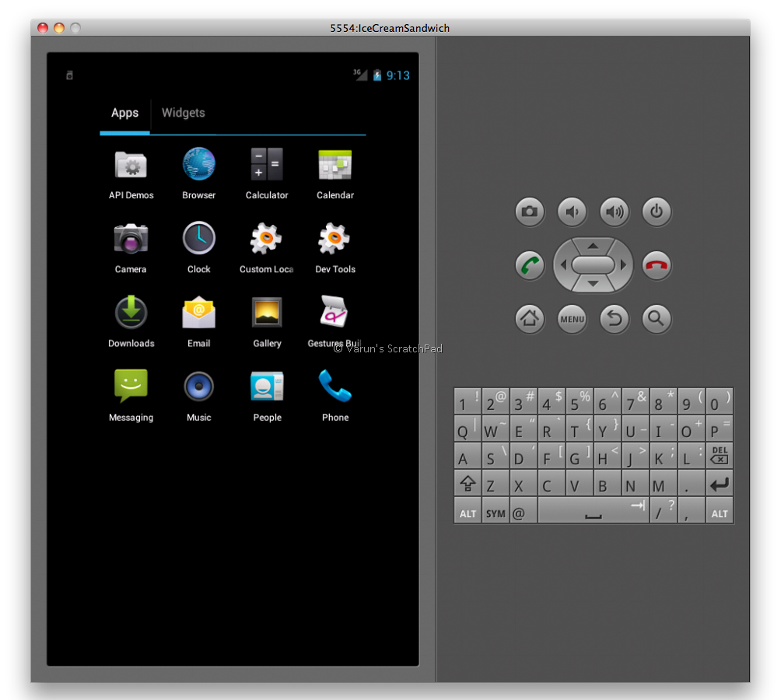Launch the Browser app
The width and height of the screenshot is (781, 700).
coord(198,173)
